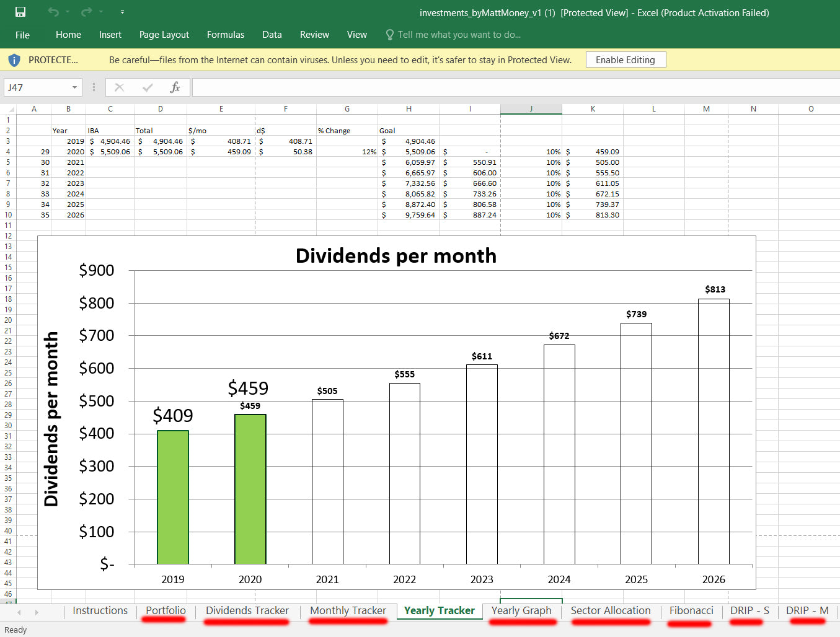Click the Undo arrow icon
Screen dimensions: 840x637
53,12
